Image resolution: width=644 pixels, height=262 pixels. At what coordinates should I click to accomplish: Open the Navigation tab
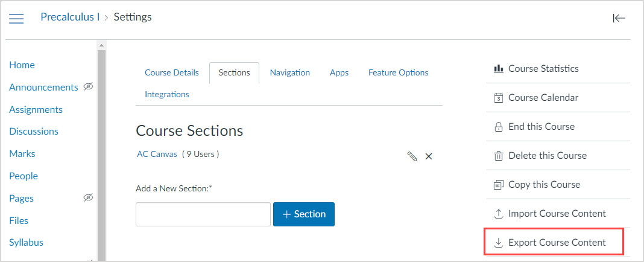(x=289, y=72)
